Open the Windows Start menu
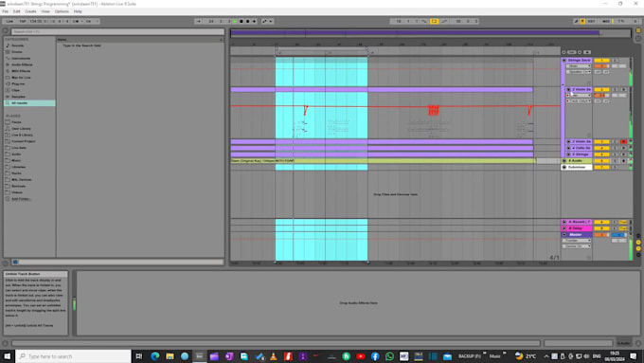Viewport: 644px width, 363px height. pyautogui.click(x=7, y=356)
